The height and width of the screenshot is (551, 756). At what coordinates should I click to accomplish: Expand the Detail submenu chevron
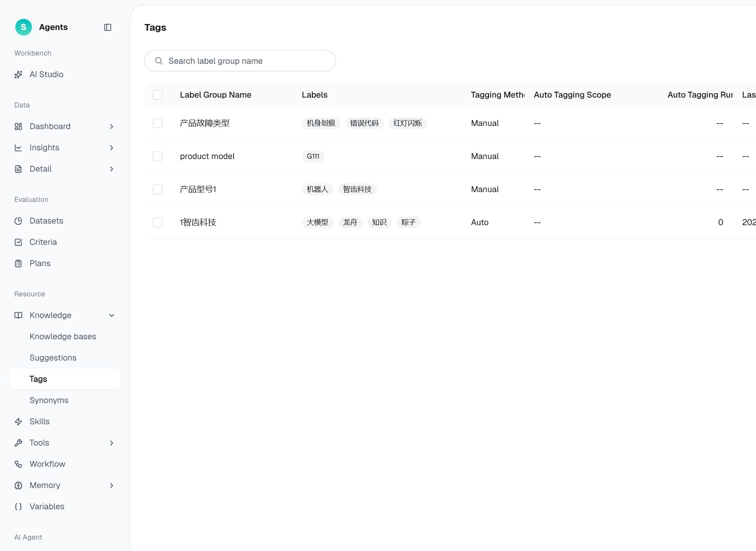(x=111, y=169)
